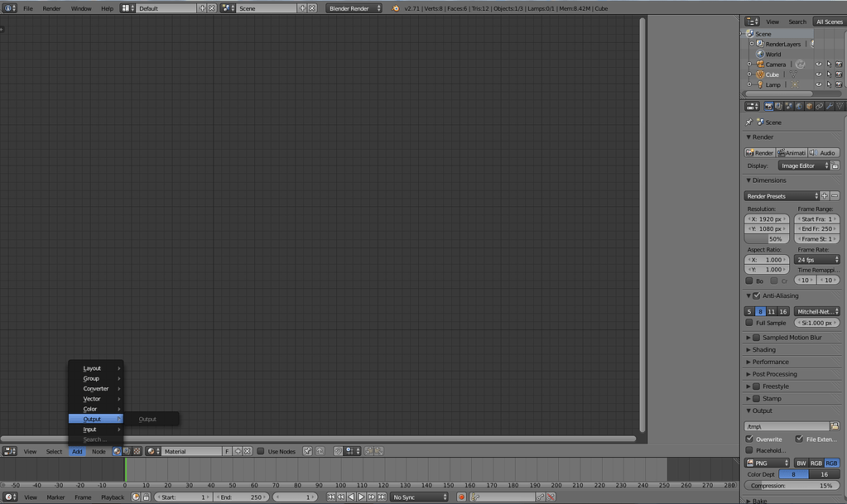Open the File menu
847x504 pixels.
pos(28,8)
